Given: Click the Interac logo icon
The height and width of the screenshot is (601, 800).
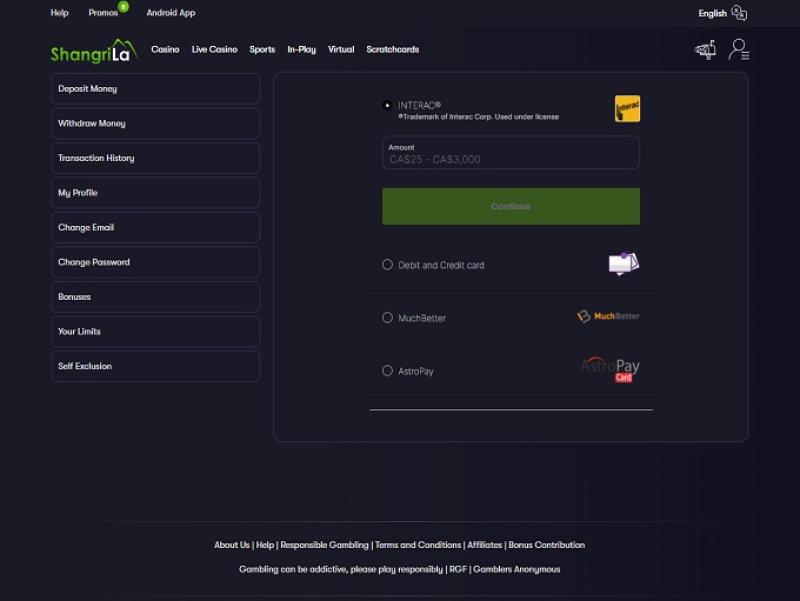Looking at the screenshot, I should 627,109.
